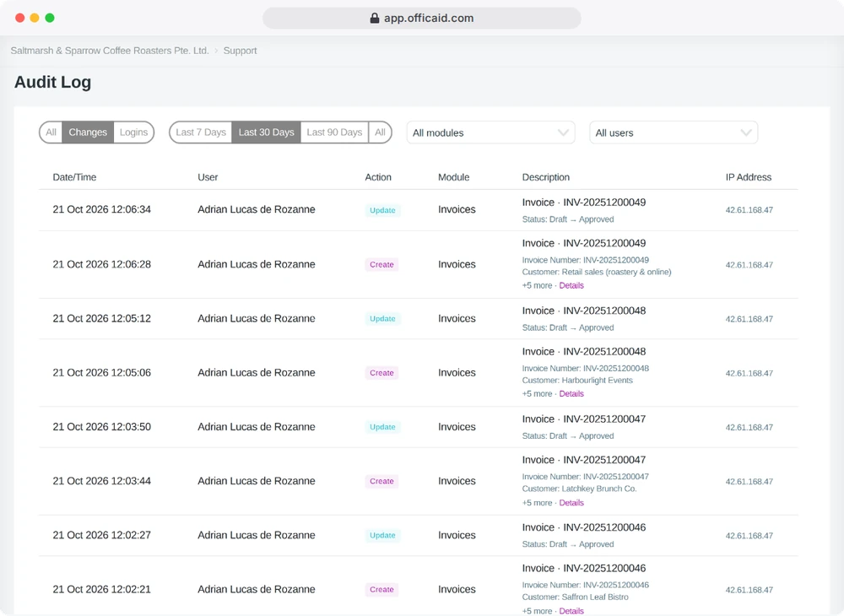Click the breadcrumb chevron separator before Support
This screenshot has height=616, width=844.
click(216, 51)
